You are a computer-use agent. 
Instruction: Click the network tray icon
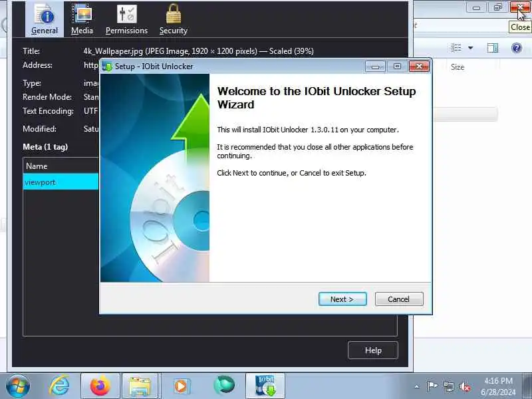tap(448, 386)
